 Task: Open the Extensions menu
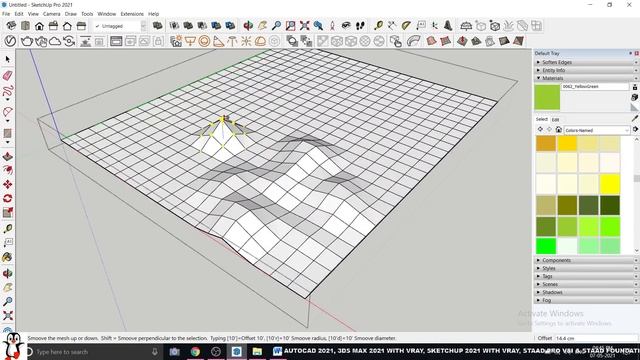click(132, 14)
